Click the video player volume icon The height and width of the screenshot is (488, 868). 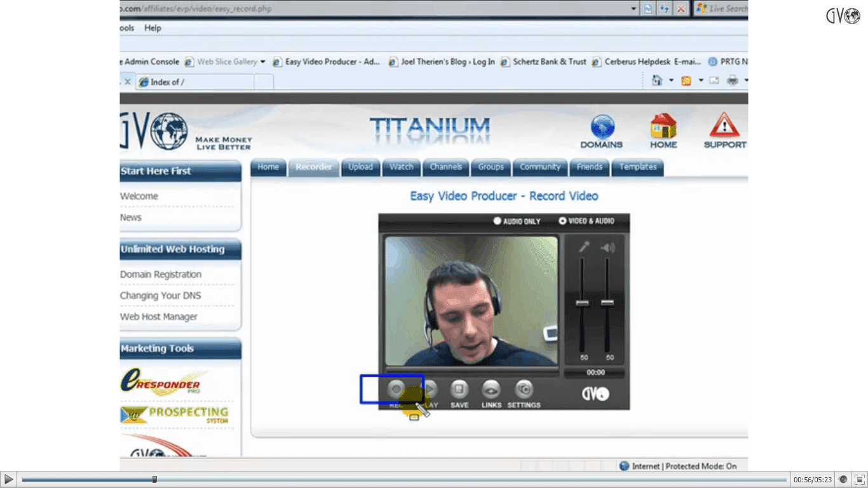[843, 480]
